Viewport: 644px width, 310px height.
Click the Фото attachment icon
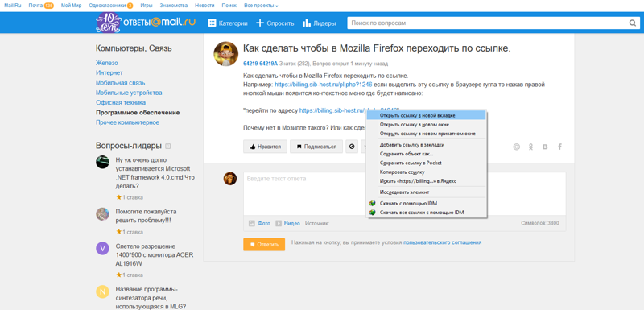click(252, 223)
